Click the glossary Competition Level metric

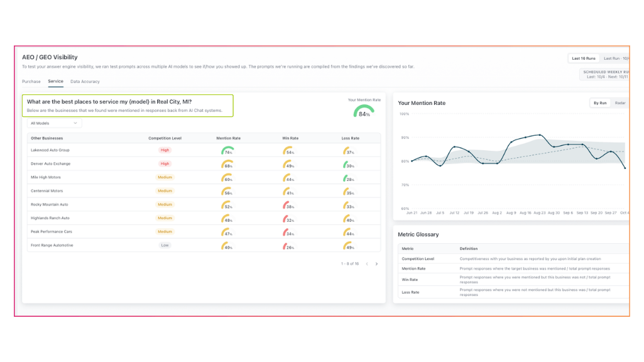click(418, 259)
